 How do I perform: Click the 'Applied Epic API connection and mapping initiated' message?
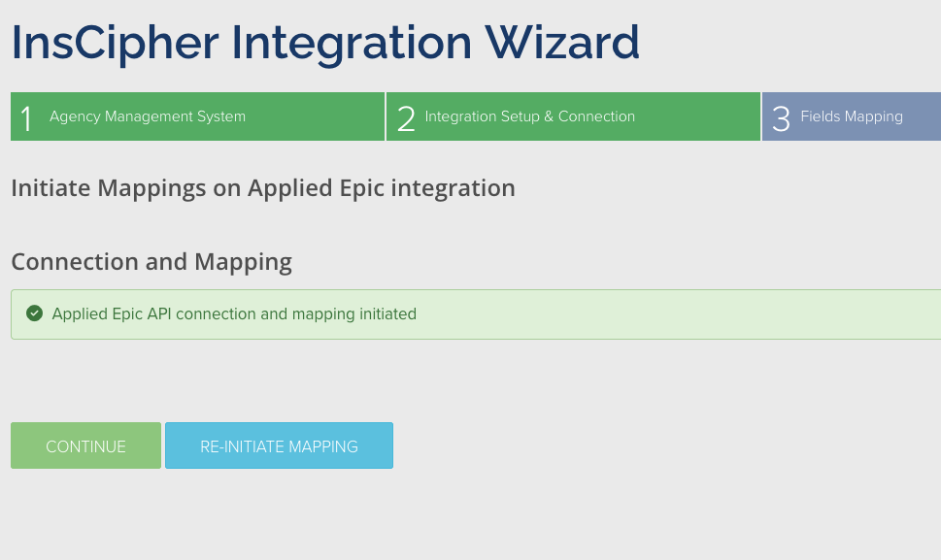click(x=234, y=313)
